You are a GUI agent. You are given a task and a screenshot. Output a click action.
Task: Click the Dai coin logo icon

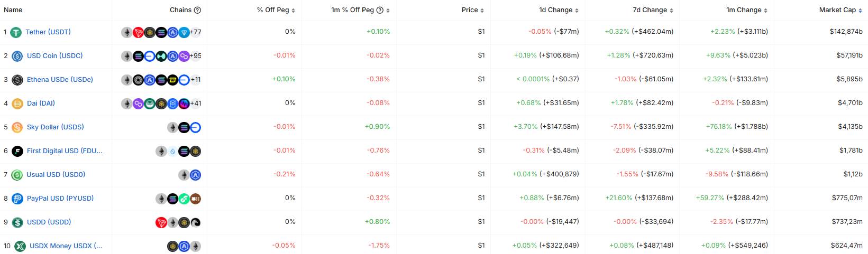[x=17, y=104]
